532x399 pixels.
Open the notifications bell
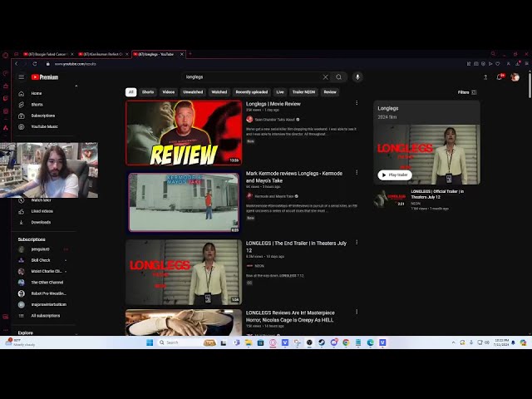click(500, 77)
